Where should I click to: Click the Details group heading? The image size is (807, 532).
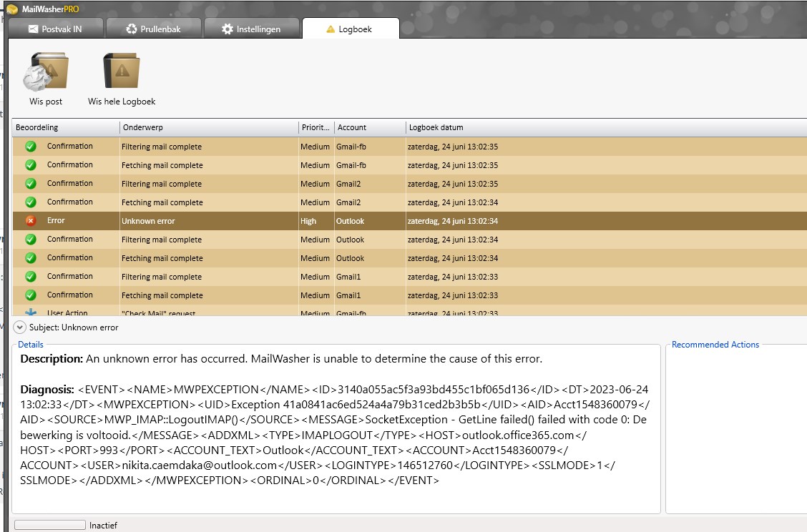tap(30, 345)
